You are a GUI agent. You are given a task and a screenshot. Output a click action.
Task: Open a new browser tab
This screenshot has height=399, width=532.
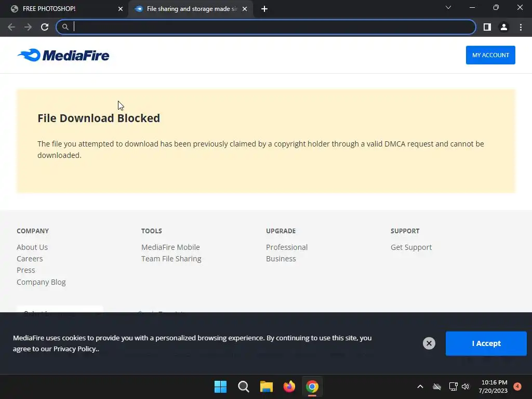[264, 9]
